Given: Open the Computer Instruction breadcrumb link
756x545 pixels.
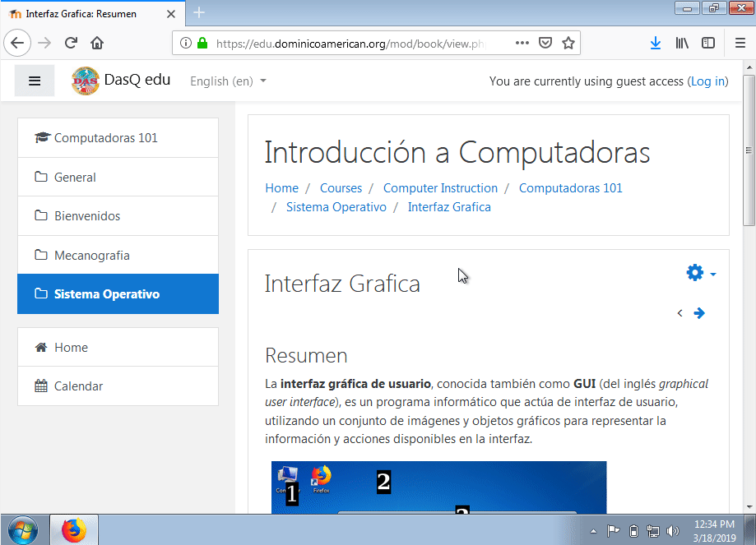Looking at the screenshot, I should (440, 188).
